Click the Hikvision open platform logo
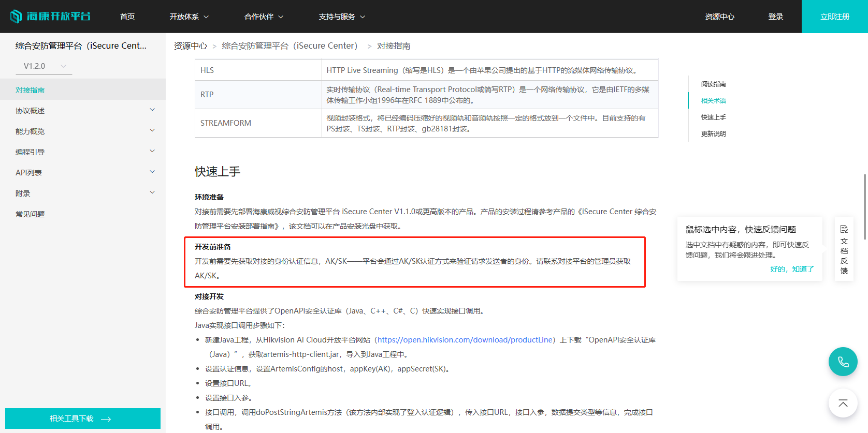868x433 pixels. (50, 17)
